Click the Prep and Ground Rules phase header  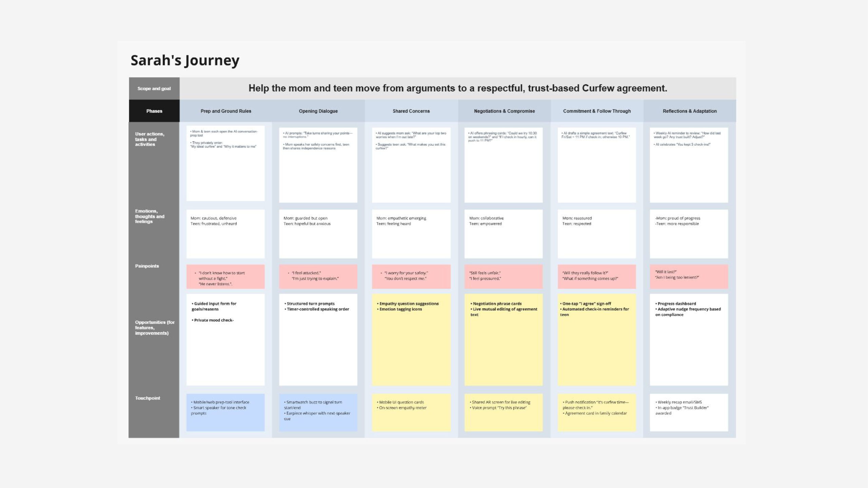point(225,111)
